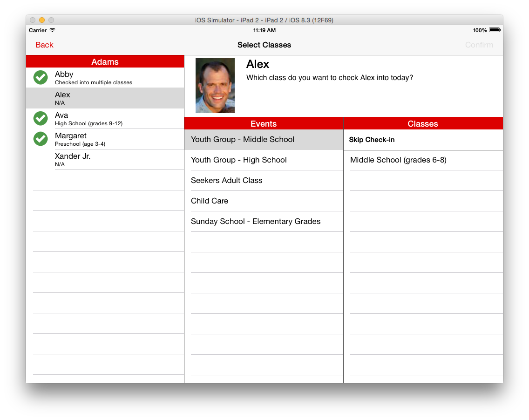Choose Youth Group - Middle School event

(243, 139)
